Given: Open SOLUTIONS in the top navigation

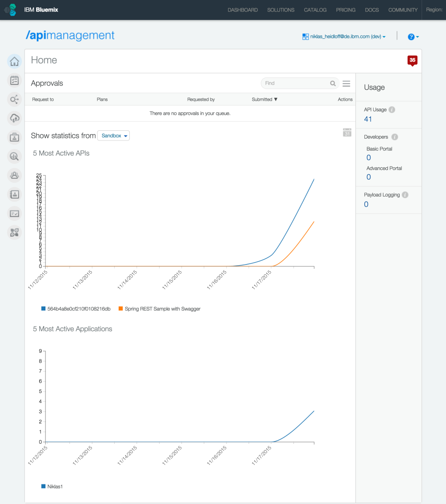Looking at the screenshot, I should click(281, 10).
